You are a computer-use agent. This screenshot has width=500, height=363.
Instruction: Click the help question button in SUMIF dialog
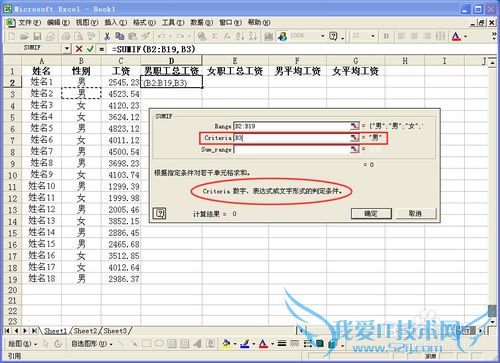[x=159, y=213]
